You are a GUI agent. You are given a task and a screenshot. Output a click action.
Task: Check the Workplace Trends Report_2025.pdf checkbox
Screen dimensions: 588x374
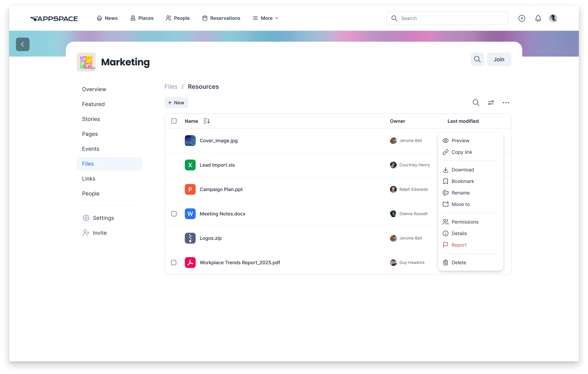(174, 263)
